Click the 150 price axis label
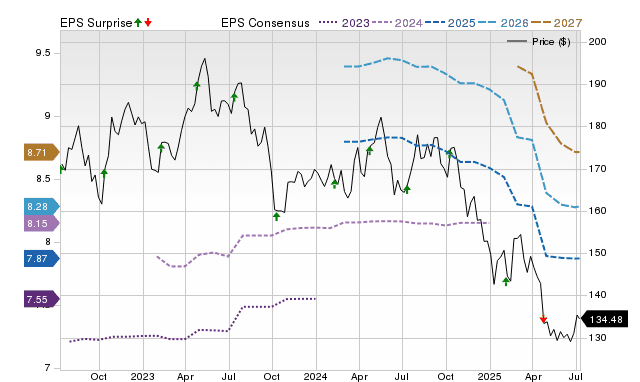This screenshot has height=382, width=640. pyautogui.click(x=597, y=253)
